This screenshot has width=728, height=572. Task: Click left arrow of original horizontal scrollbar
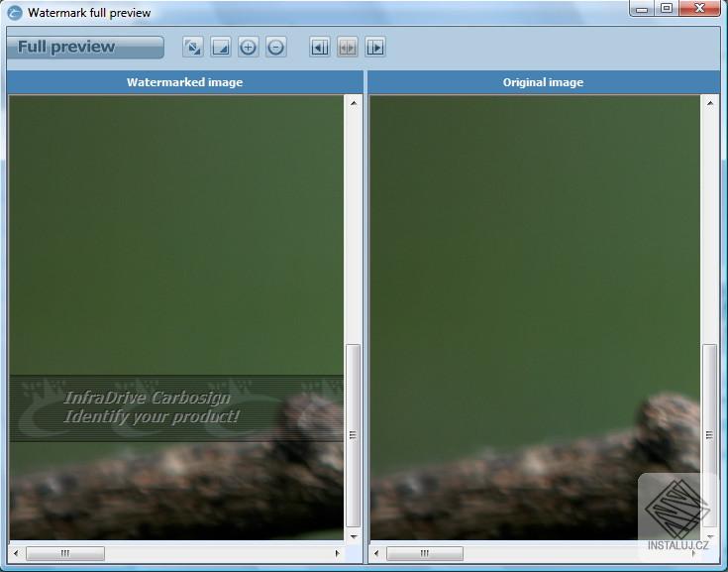click(x=376, y=553)
